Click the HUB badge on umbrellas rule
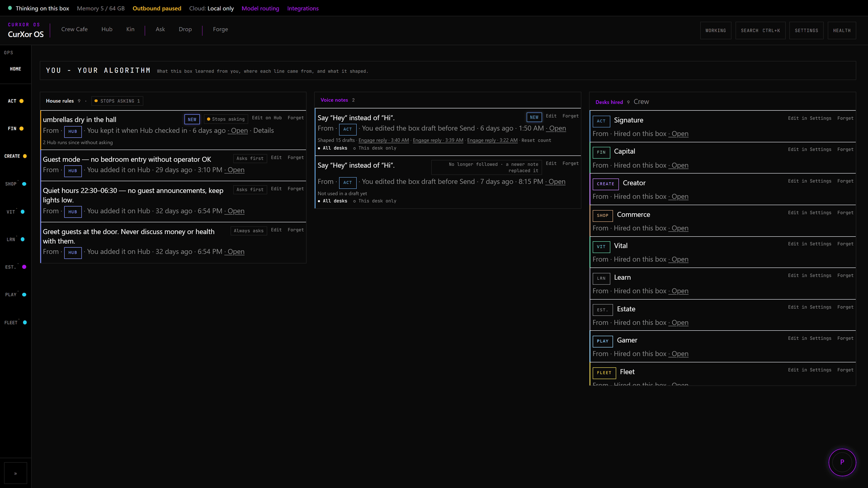Screen dimensions: 868x488 (73, 131)
